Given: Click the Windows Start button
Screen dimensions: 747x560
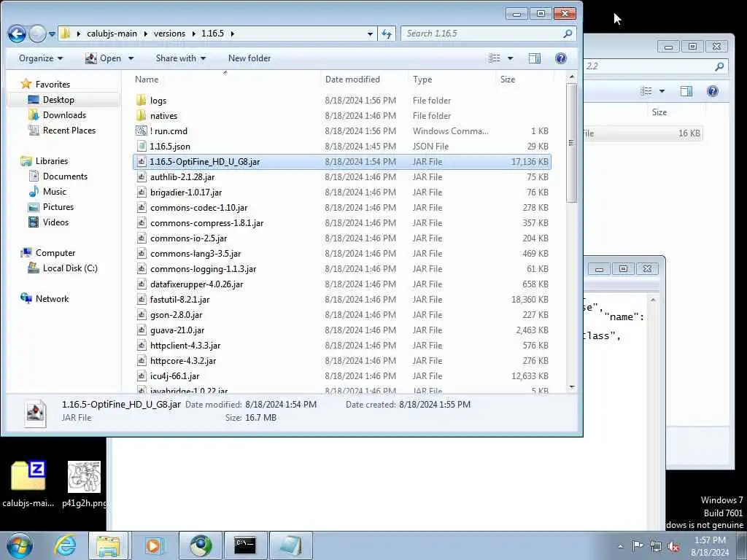Looking at the screenshot, I should tap(20, 545).
